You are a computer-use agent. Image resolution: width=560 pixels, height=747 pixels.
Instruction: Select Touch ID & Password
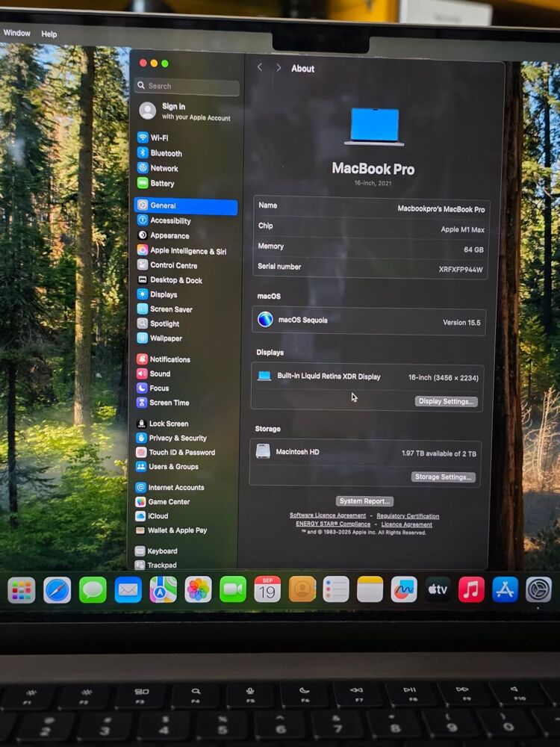tap(175, 452)
